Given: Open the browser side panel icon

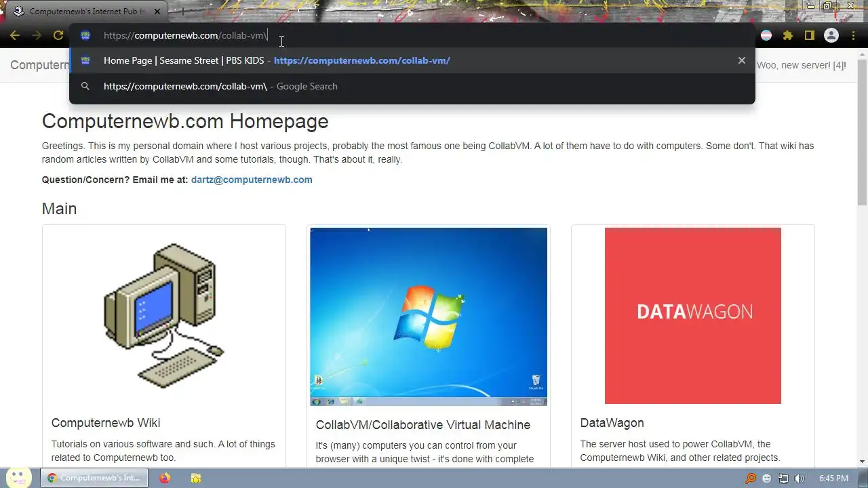Looking at the screenshot, I should click(x=809, y=35).
